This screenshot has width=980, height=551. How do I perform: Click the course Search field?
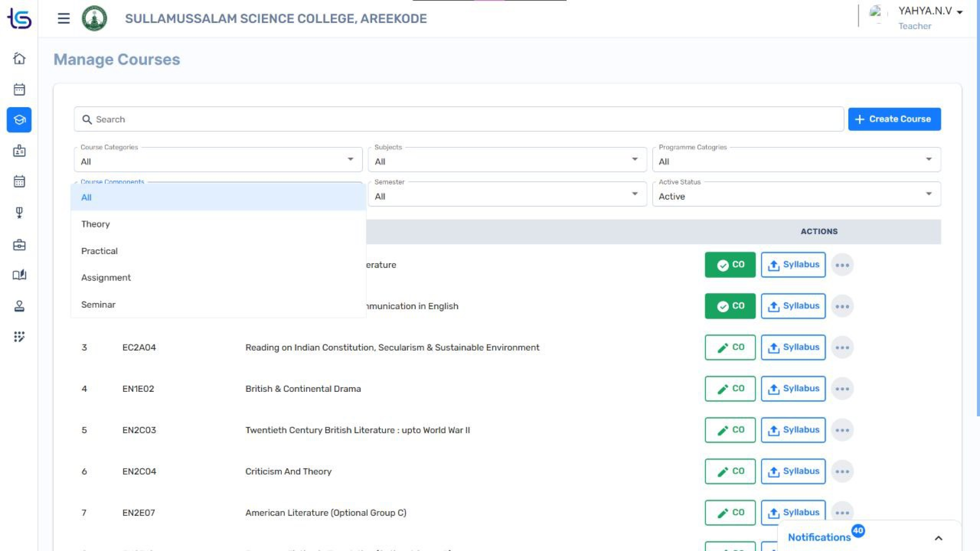click(458, 119)
